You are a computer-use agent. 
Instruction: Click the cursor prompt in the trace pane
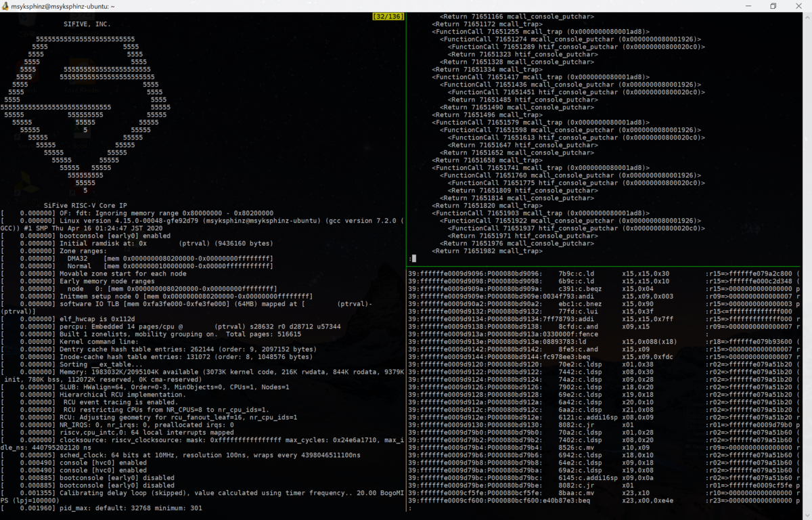(413, 259)
